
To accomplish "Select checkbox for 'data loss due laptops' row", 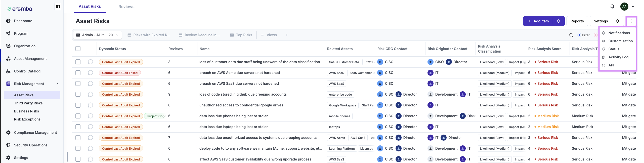I will 78,127.
